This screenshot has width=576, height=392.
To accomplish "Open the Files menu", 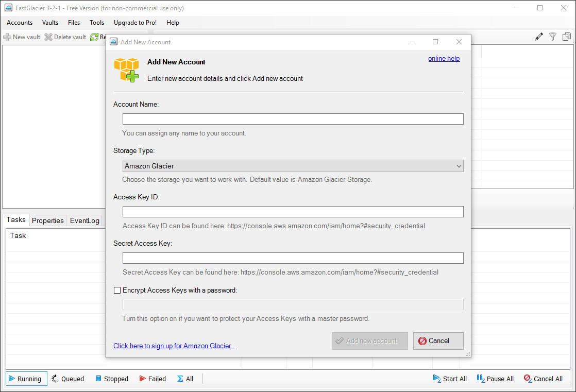I will click(74, 23).
